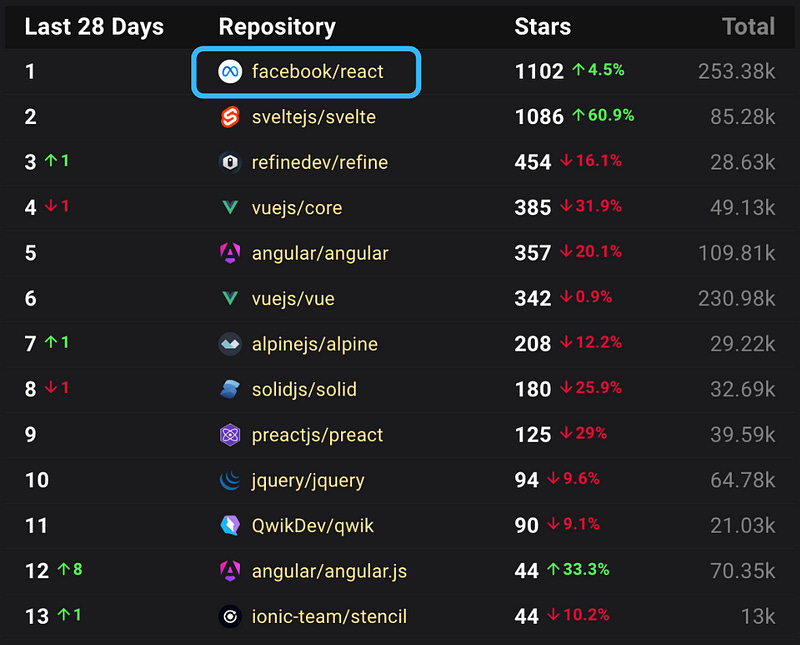Viewport: 800px width, 645px height.
Task: Click the 85.28k total value
Action: 742,117
